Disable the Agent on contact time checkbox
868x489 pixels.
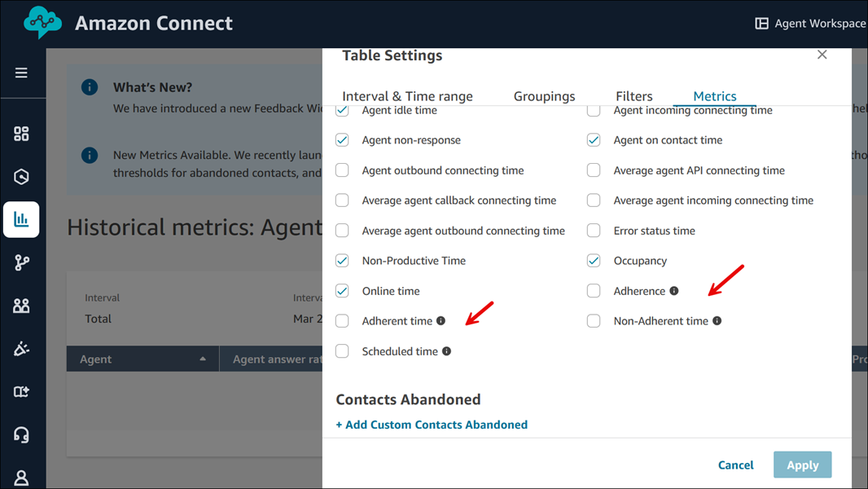(594, 140)
